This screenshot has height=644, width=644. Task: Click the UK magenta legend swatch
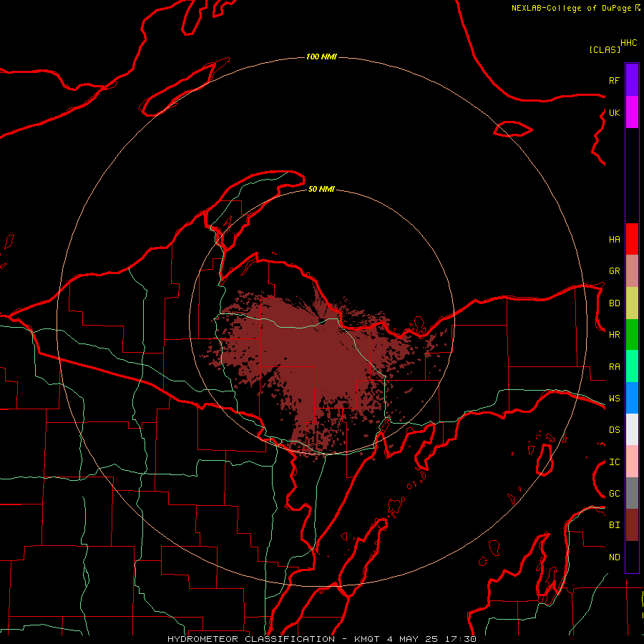pos(632,112)
